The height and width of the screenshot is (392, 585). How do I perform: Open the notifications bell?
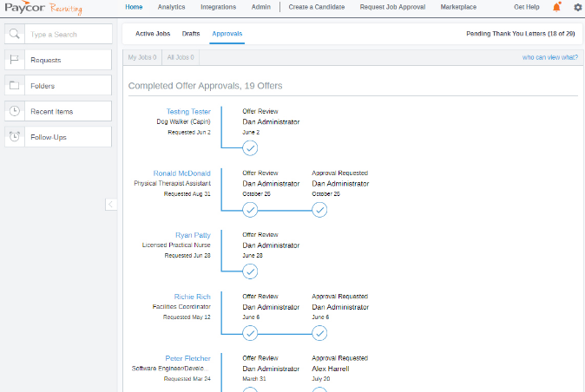click(x=556, y=7)
